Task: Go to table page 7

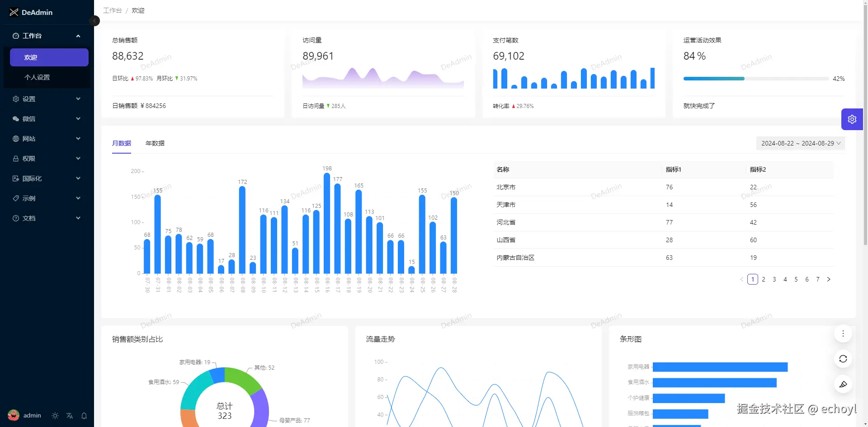Action: (x=818, y=279)
